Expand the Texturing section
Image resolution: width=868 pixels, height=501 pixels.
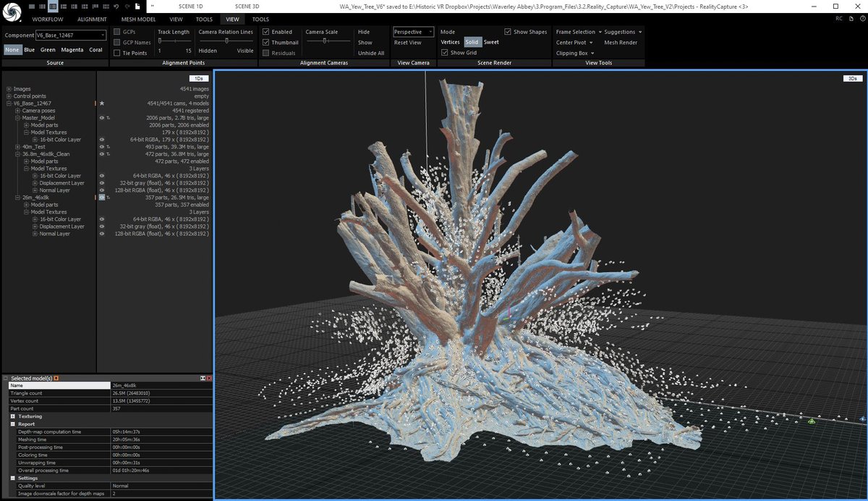13,416
